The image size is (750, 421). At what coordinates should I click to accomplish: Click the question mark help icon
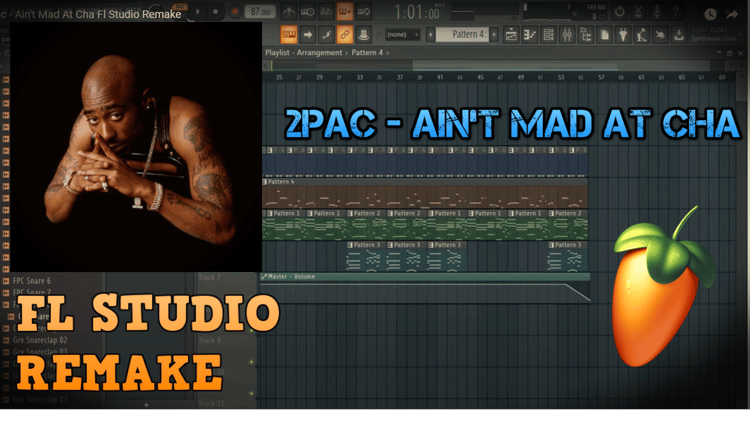[675, 12]
